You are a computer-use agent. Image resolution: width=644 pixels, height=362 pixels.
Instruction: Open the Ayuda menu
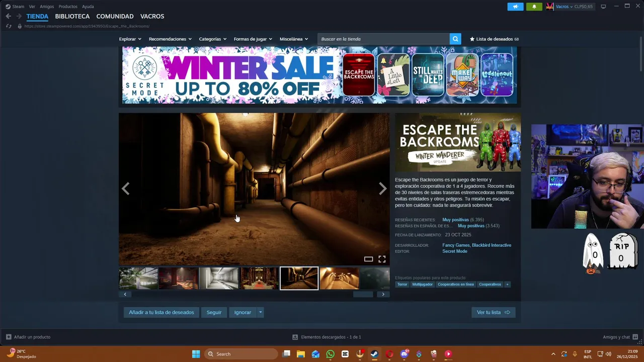pyautogui.click(x=88, y=7)
